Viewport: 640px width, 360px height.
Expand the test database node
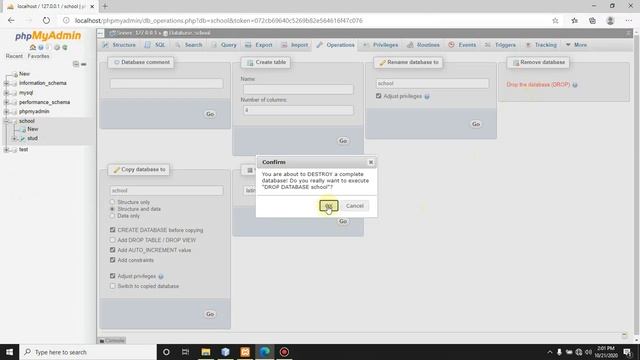pos(6,150)
